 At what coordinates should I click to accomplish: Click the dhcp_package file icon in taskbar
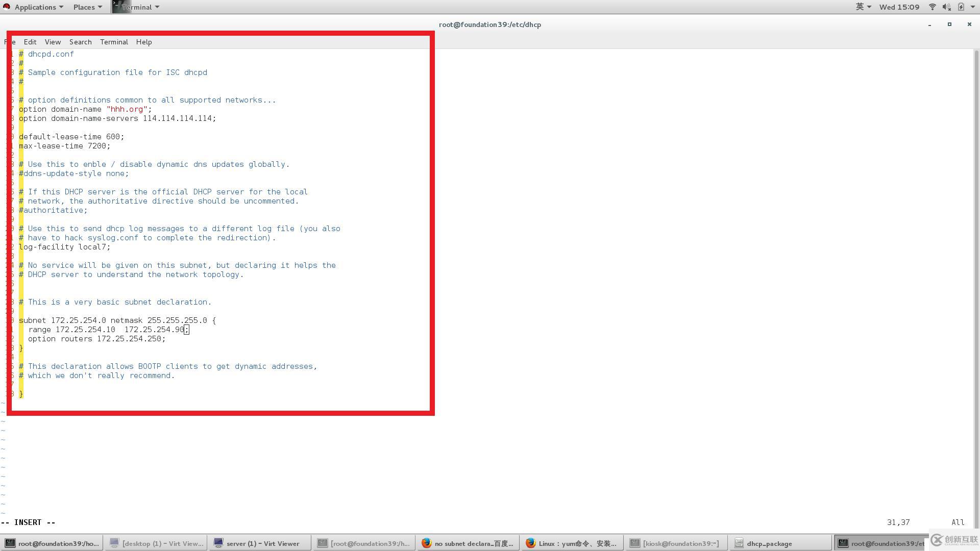click(x=739, y=543)
